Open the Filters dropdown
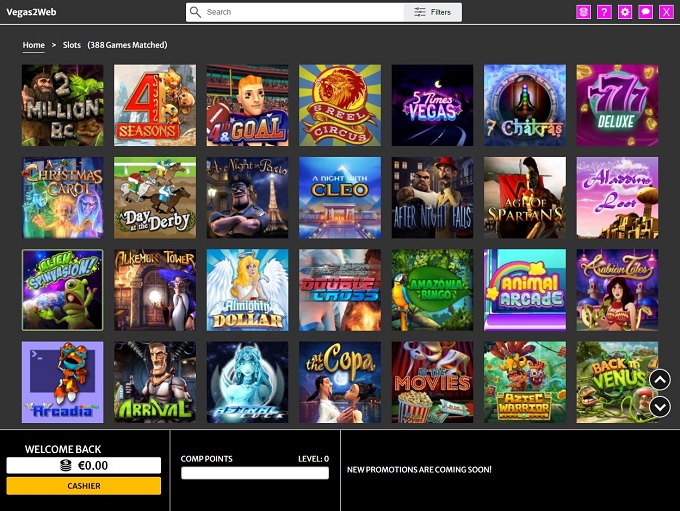This screenshot has width=680, height=511. [432, 12]
